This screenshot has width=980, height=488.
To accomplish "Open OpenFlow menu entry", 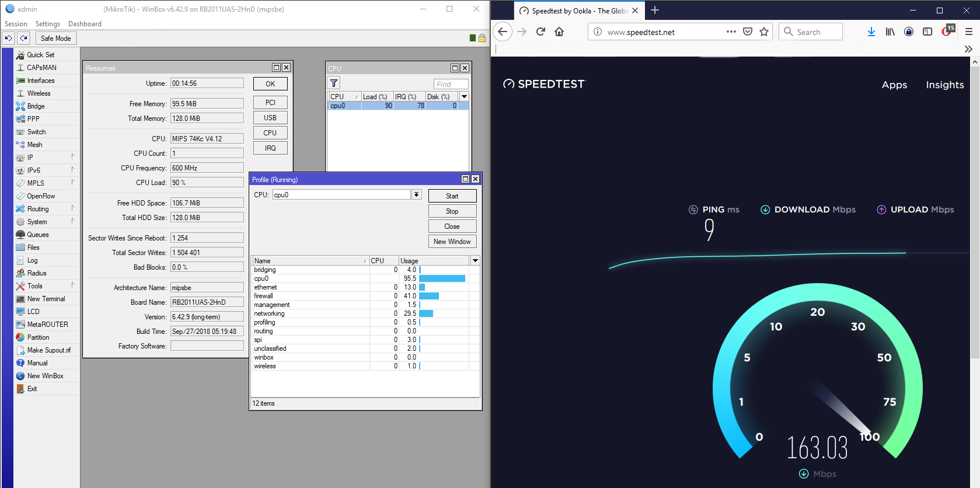I will [x=41, y=196].
